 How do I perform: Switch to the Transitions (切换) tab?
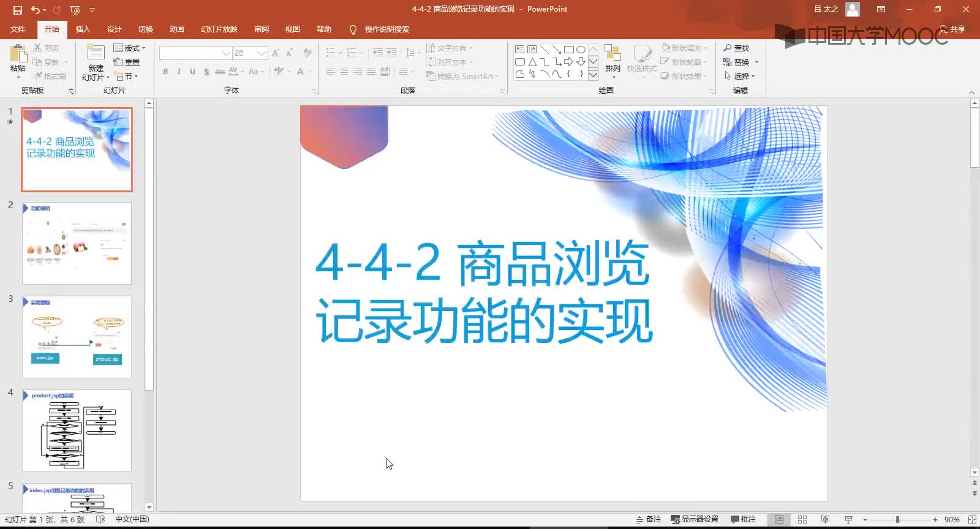point(146,29)
